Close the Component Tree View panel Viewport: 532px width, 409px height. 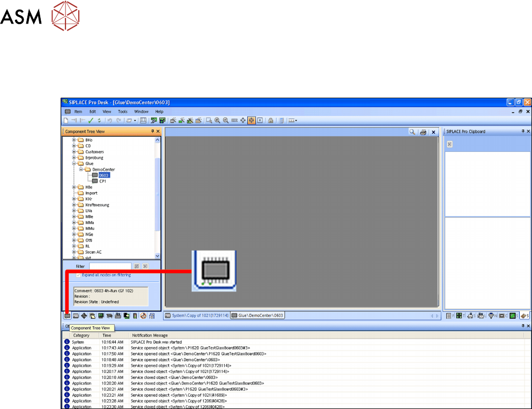158,131
